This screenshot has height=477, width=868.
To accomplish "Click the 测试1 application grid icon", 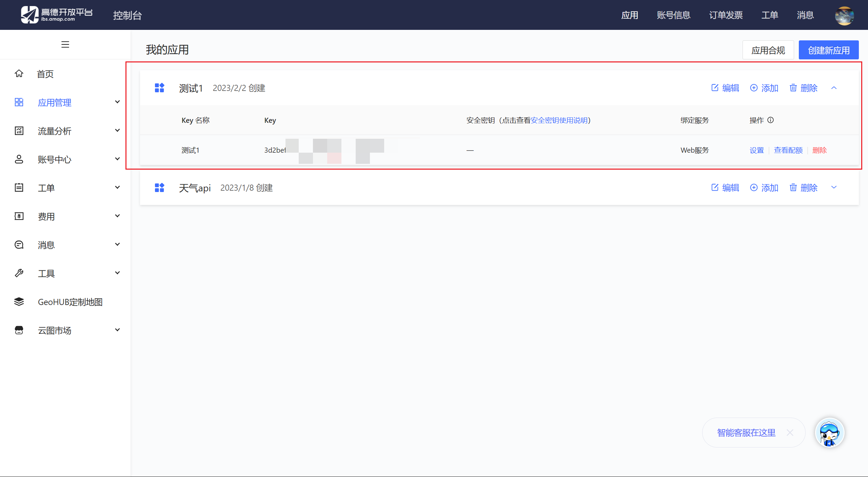I will click(159, 88).
